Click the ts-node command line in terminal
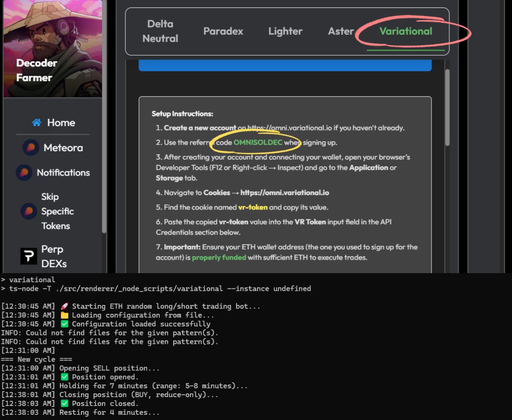Viewport: 512px width, 420px height. pos(156,289)
